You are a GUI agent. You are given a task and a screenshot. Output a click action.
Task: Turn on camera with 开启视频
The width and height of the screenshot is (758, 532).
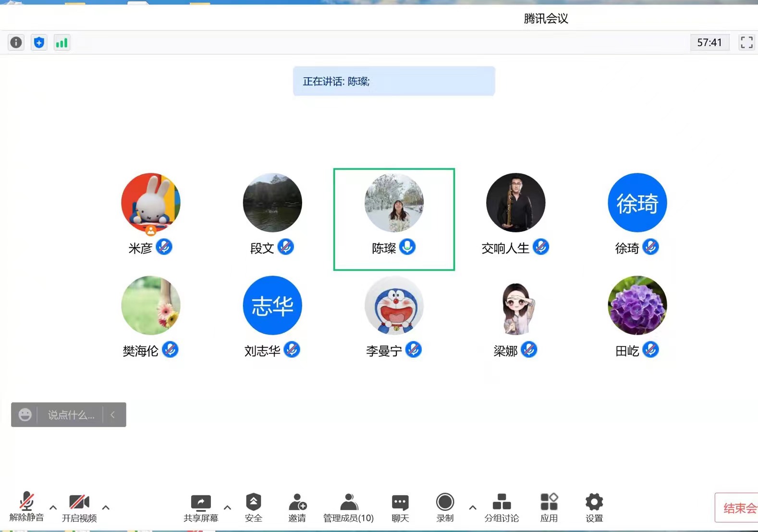tap(79, 508)
